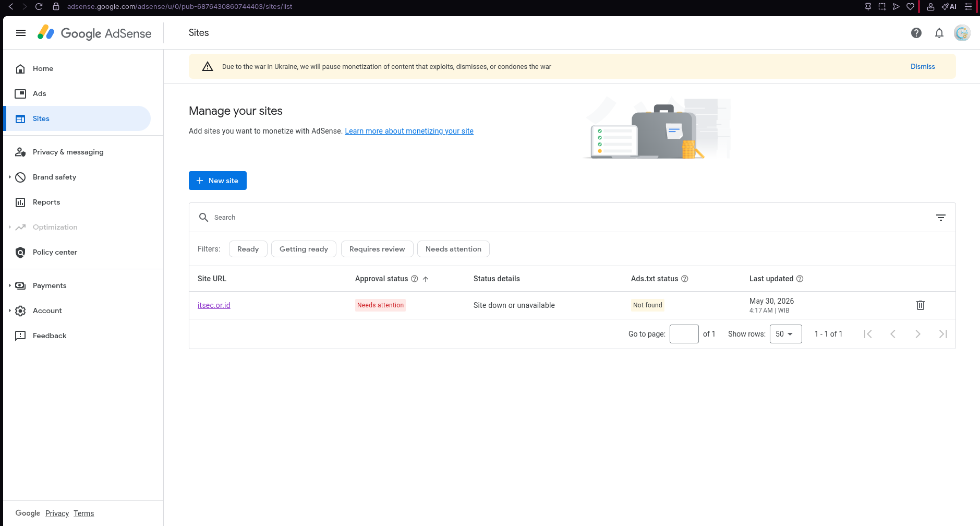Viewport: 980px width, 526px height.
Task: Click the New site button
Action: [217, 181]
